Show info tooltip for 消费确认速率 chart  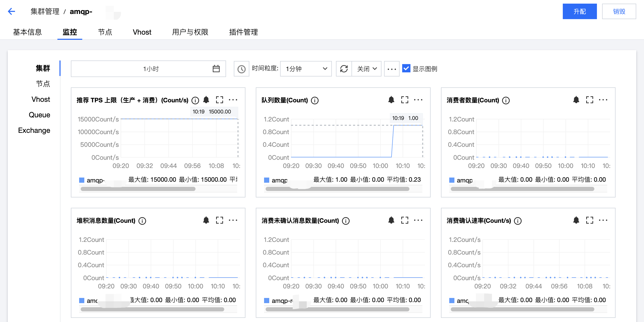pos(518,221)
